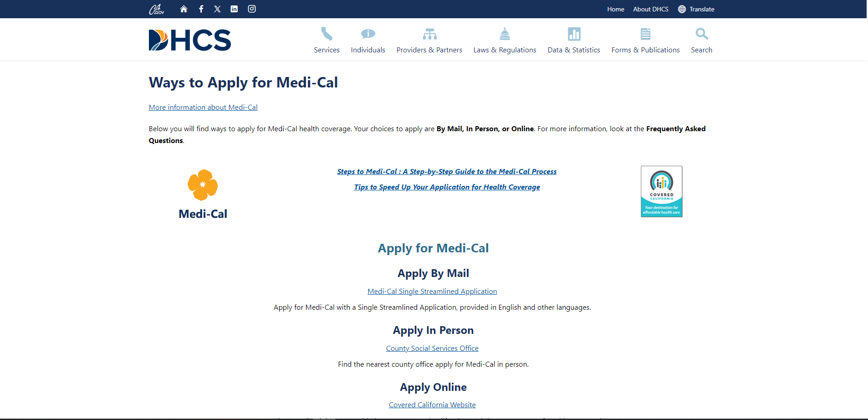Click the 'Single Streamlined Application, provided in English' sentence
Screen dimensions: 868x420
pos(432,307)
